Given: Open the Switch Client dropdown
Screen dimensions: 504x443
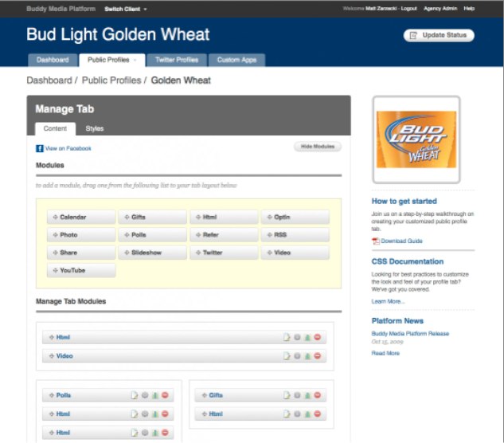Looking at the screenshot, I should click(125, 9).
